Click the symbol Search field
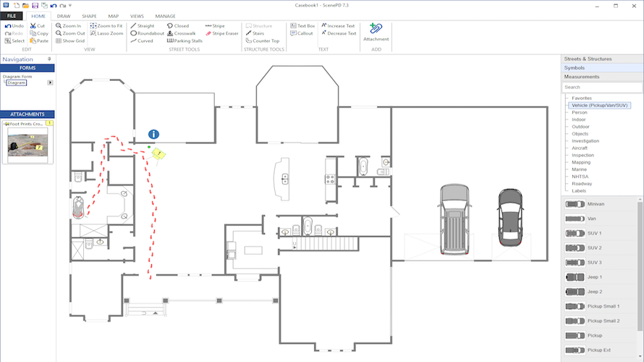 pos(602,87)
